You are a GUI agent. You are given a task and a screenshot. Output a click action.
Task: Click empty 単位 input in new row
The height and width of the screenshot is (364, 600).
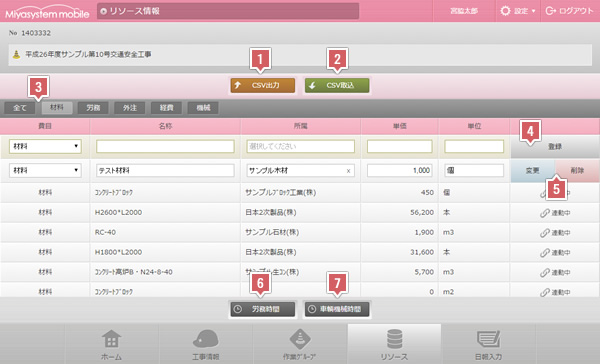[474, 146]
